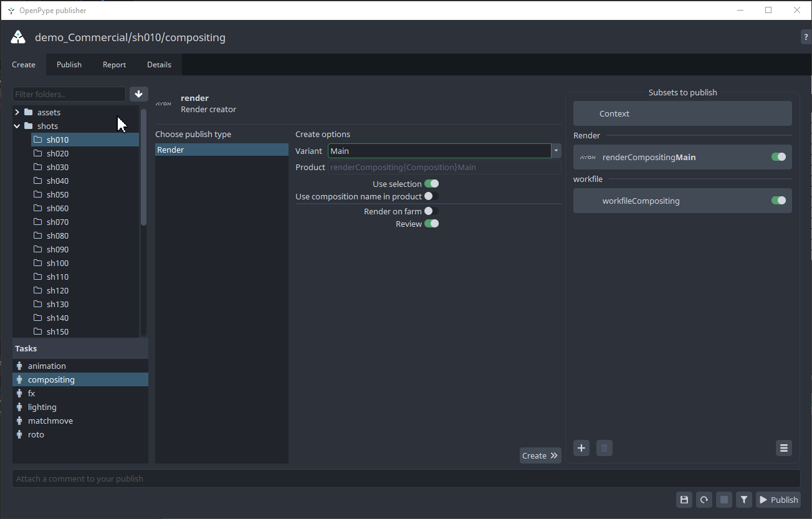Switch to the Publish tab
Screen dimensions: 812x519
[69, 65]
